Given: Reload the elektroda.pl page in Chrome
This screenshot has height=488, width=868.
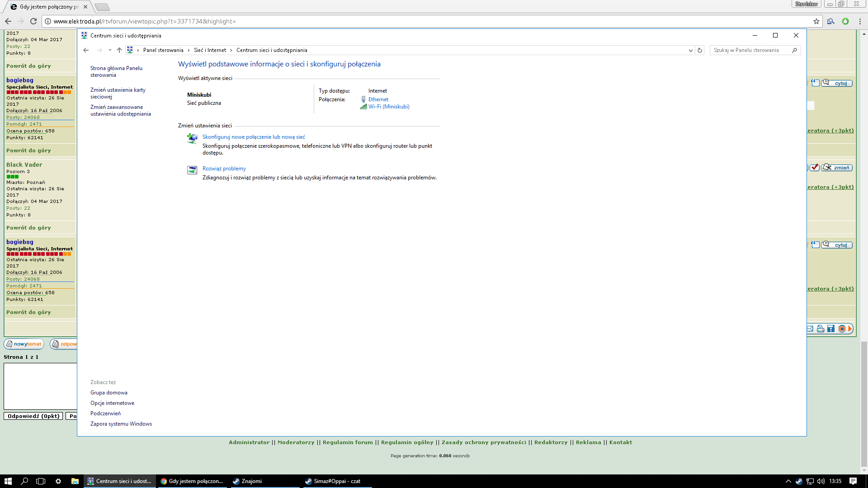Looking at the screenshot, I should coord(33,21).
